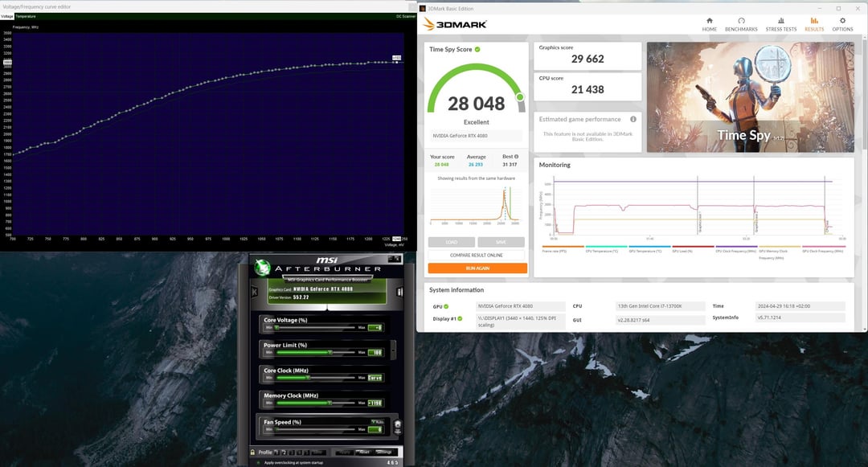Open the 3DMark Home page
This screenshot has width=868, height=467.
click(x=709, y=25)
